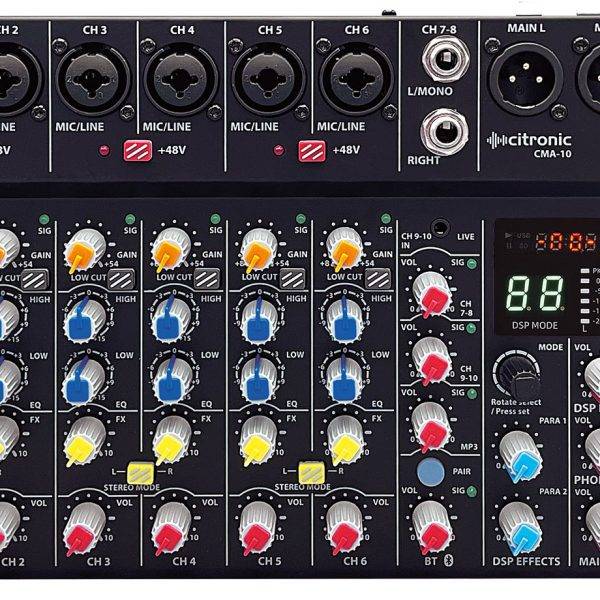Click the CH 5 orange GAIN knob
The height and width of the screenshot is (600, 600).
pos(258,249)
